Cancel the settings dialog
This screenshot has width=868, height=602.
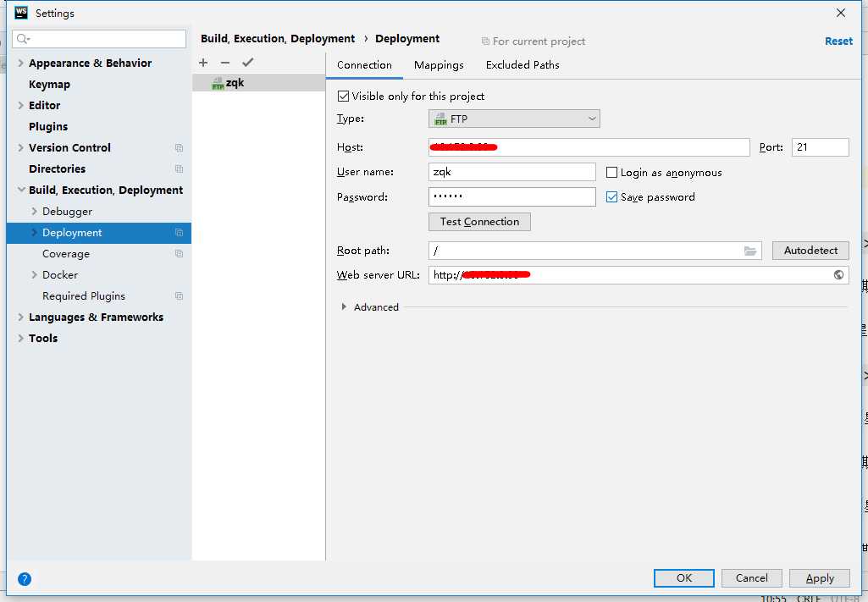click(x=751, y=577)
